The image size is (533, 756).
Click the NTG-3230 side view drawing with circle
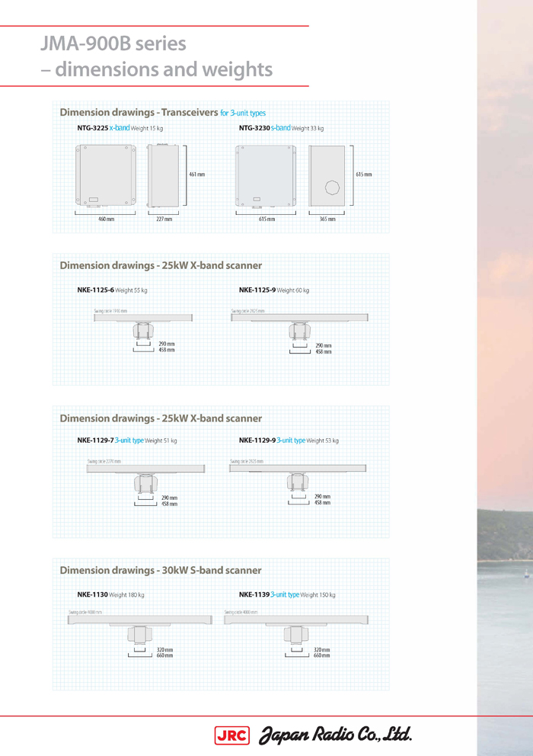(x=327, y=176)
